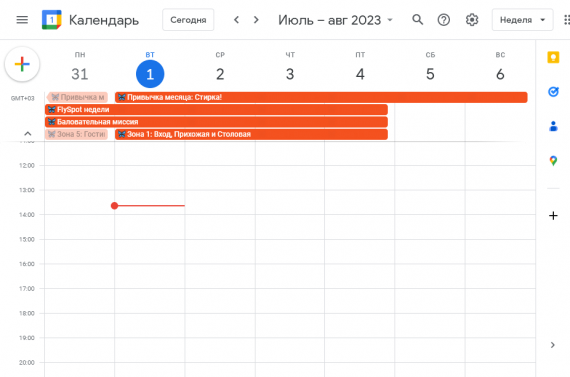Hide the side panel with chevron
Screen dimensions: 570x377
(x=553, y=345)
